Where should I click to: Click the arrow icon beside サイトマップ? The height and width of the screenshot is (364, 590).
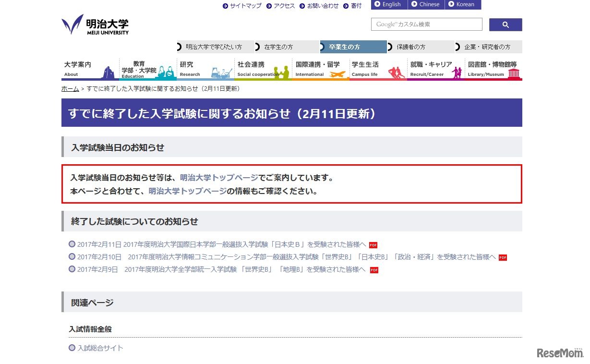click(x=226, y=6)
